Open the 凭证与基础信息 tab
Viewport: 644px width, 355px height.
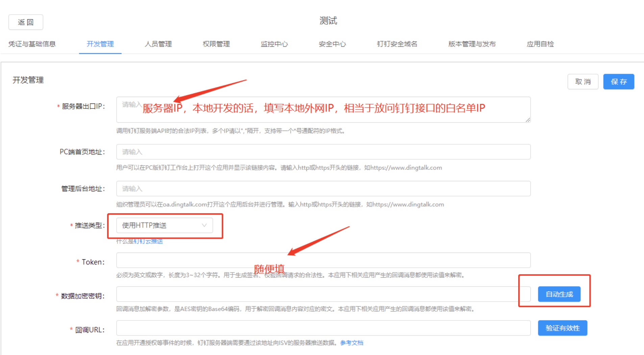tap(32, 44)
